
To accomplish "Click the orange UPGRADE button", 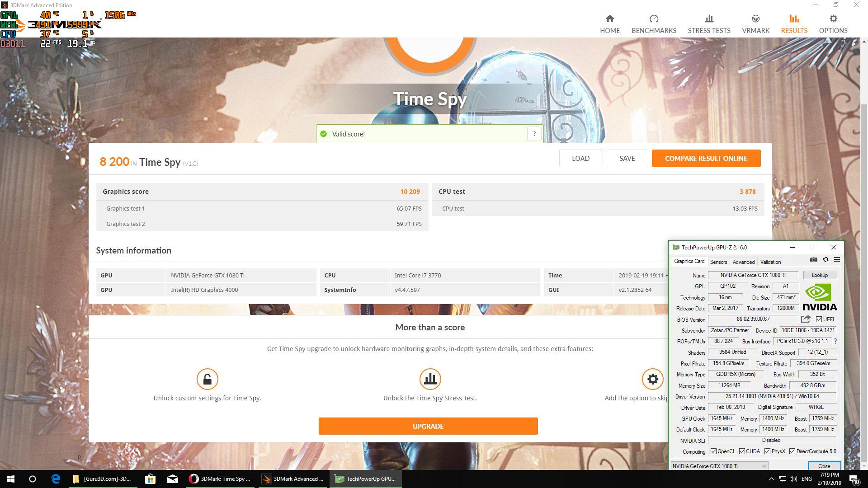I will point(428,426).
